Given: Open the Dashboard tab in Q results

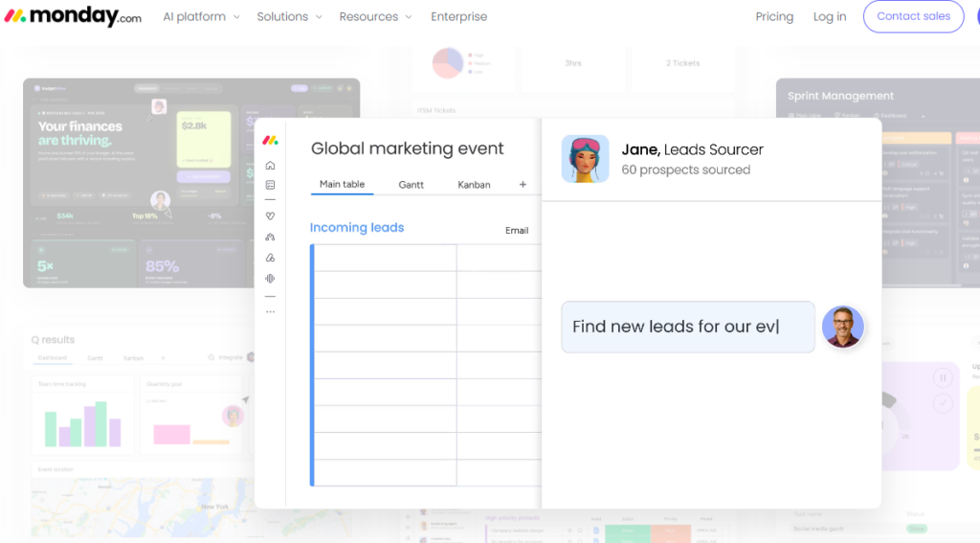Looking at the screenshot, I should point(53,358).
